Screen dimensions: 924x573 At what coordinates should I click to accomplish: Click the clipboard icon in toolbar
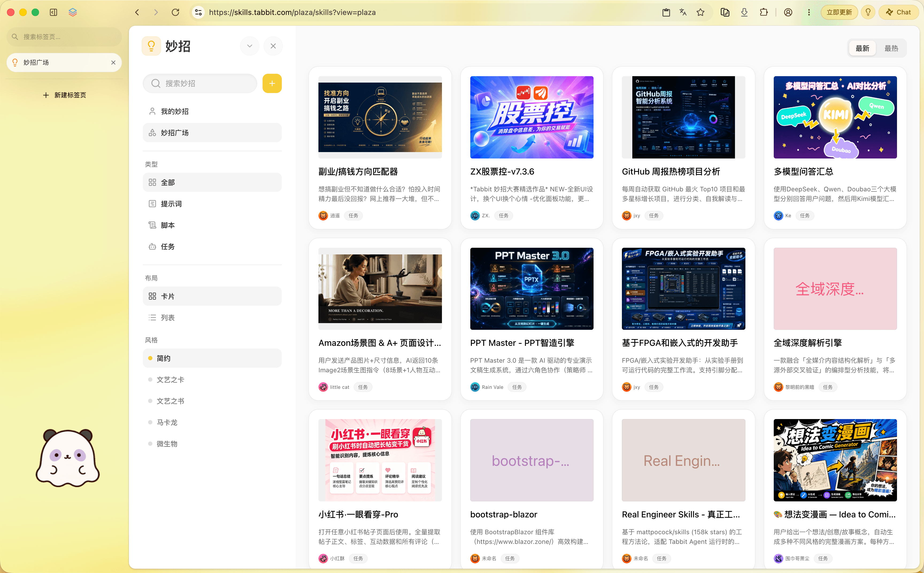click(x=666, y=12)
